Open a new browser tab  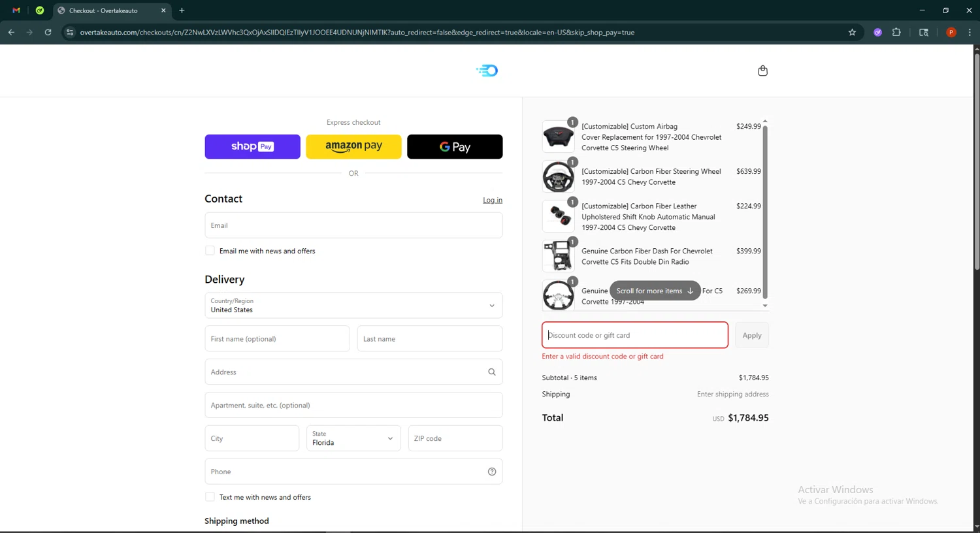(182, 10)
